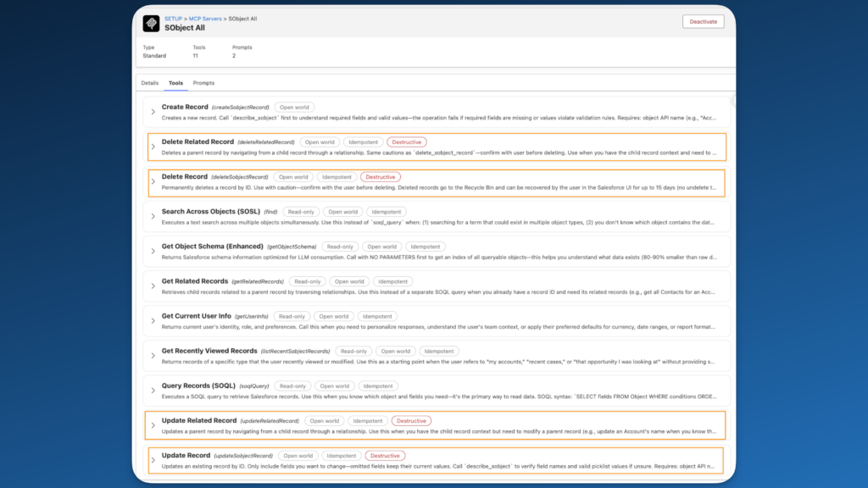Click Idempotent badge on Get Object Schema
Viewport: 868px width, 488px height.
[x=426, y=247]
